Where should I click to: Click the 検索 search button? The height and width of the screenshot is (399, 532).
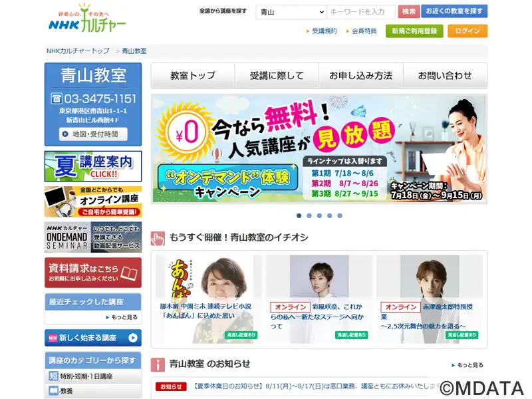coord(409,11)
